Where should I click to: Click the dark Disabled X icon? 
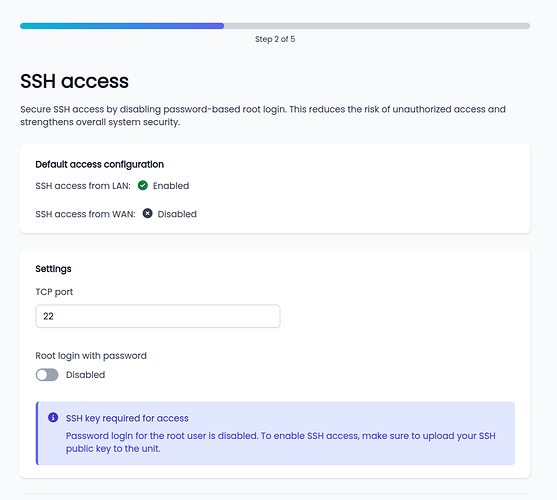(147, 213)
